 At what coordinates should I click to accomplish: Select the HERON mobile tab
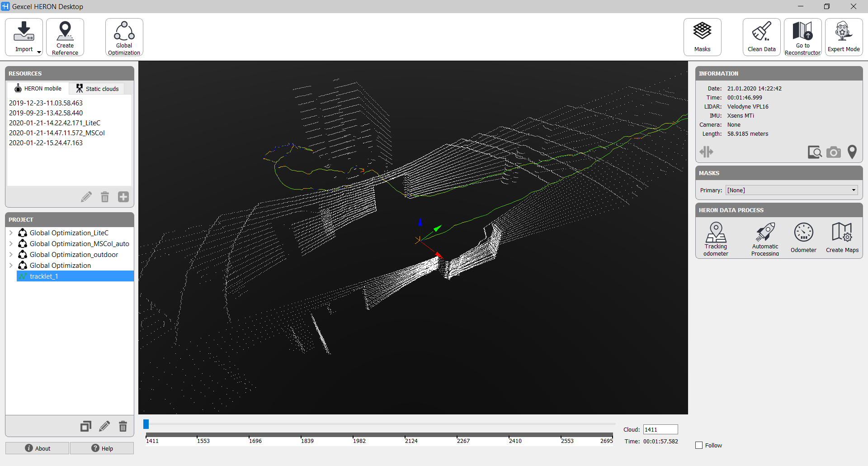(x=38, y=89)
